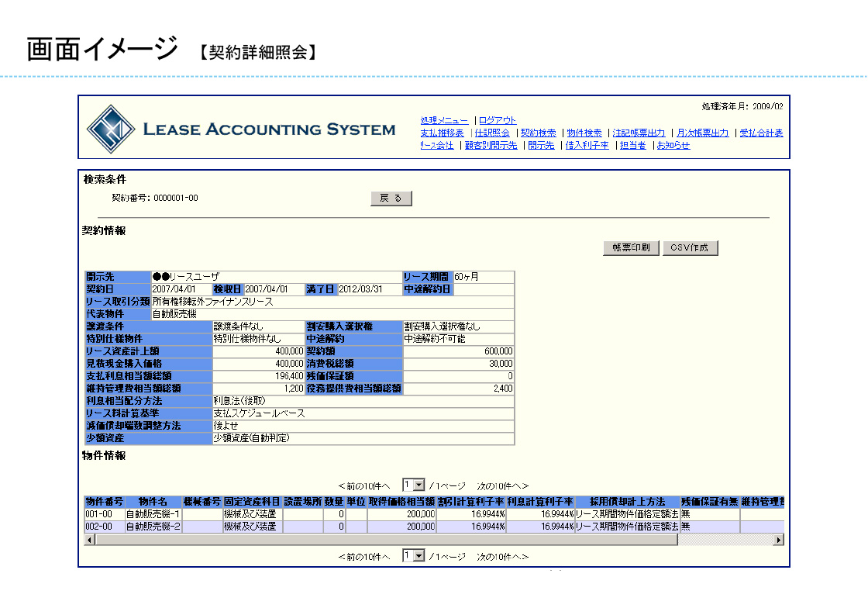The image size is (868, 608).
Task: Click the table scrollbar's right arrow
Action: (x=779, y=540)
